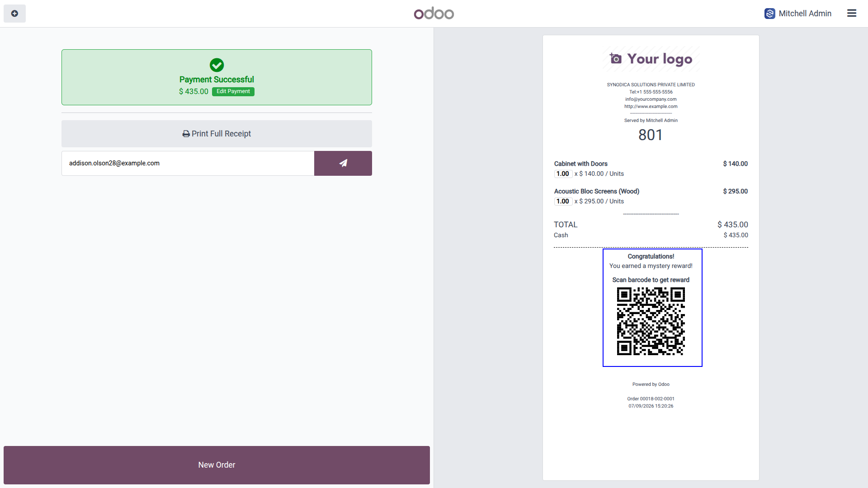Screen dimensions: 868x488
Task: Click the info@yourcompany.com text
Action: pyautogui.click(x=651, y=99)
